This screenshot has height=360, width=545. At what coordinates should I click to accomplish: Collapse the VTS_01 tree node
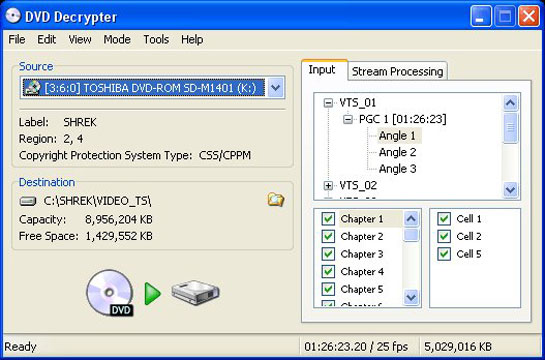click(328, 103)
